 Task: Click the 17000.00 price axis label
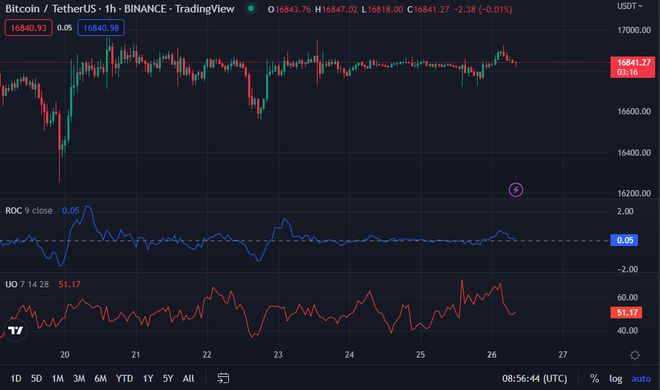click(x=634, y=30)
